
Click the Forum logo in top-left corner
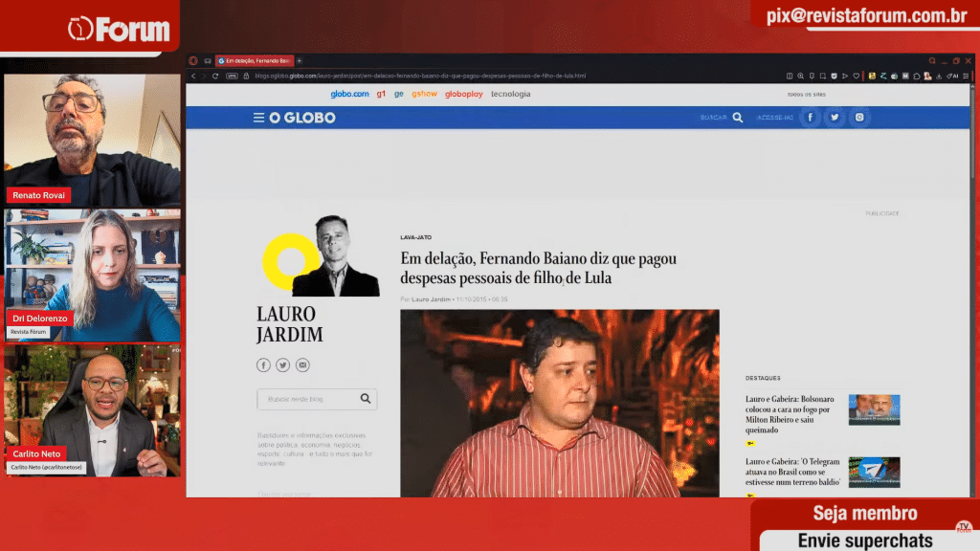tap(119, 29)
